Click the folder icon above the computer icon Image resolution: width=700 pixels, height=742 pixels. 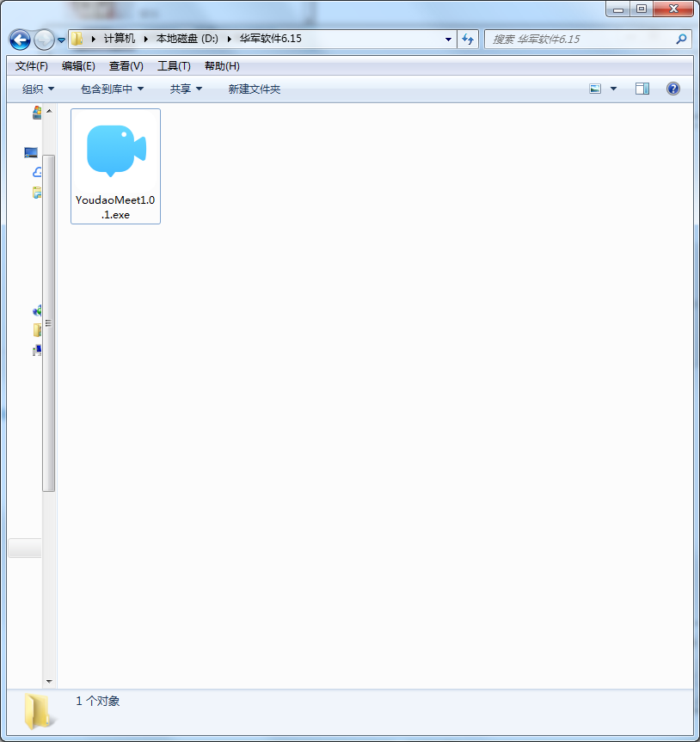pos(37,330)
